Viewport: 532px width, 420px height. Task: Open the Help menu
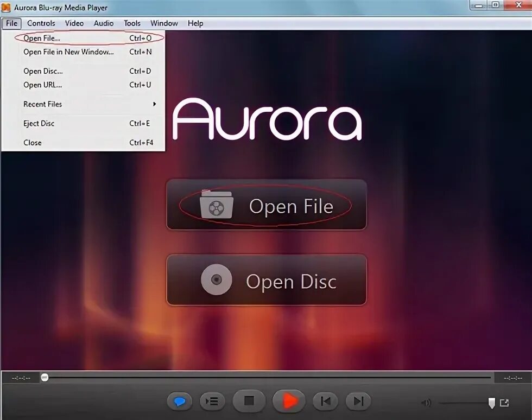pyautogui.click(x=195, y=23)
